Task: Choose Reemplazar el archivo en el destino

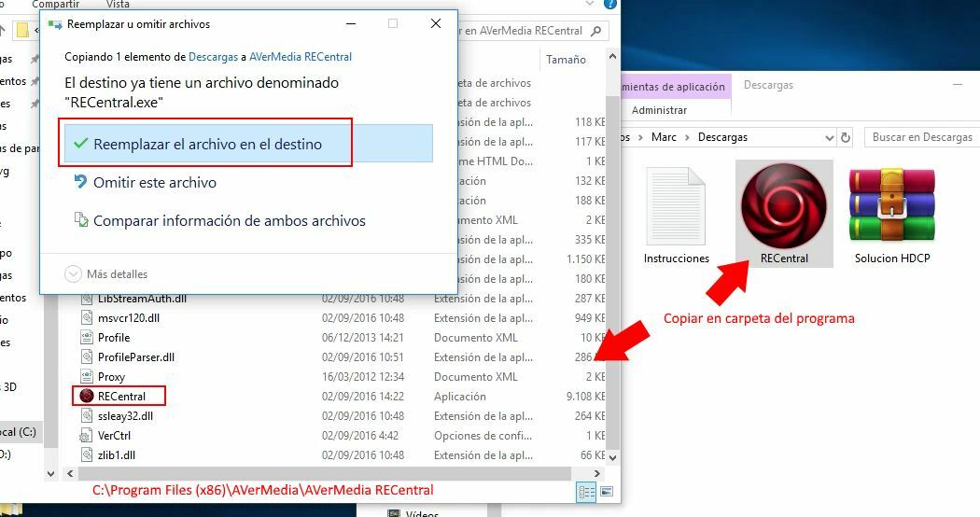Action: (x=207, y=145)
